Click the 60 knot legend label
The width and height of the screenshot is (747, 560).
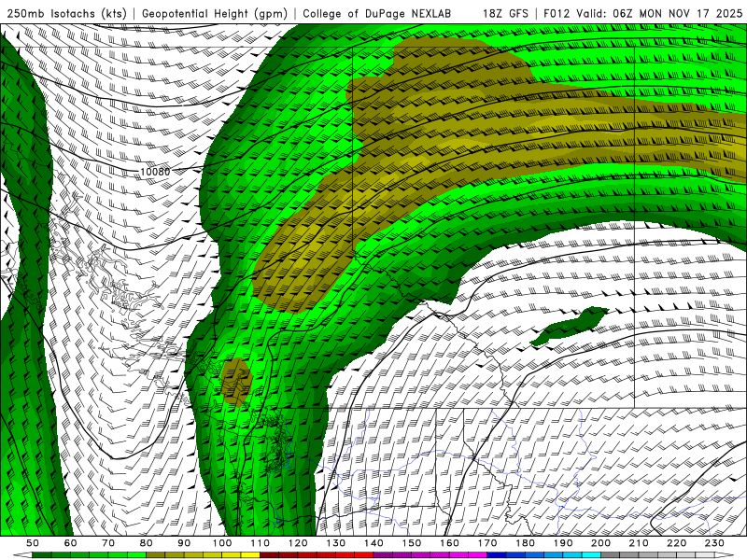pos(70,543)
